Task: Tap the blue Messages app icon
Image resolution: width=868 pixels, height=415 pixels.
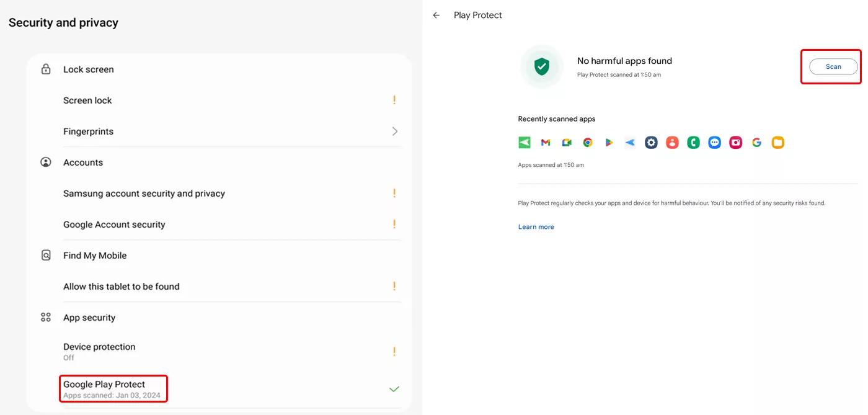Action: click(x=714, y=143)
